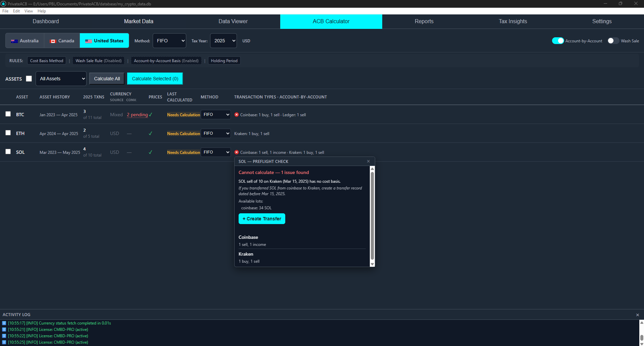This screenshot has width=644, height=346.
Task: Click the padlock icon in the title bar
Action: pyautogui.click(x=4, y=4)
